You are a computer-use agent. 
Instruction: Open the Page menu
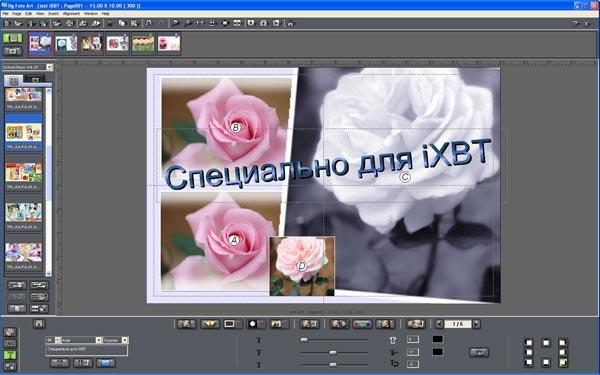click(x=16, y=13)
